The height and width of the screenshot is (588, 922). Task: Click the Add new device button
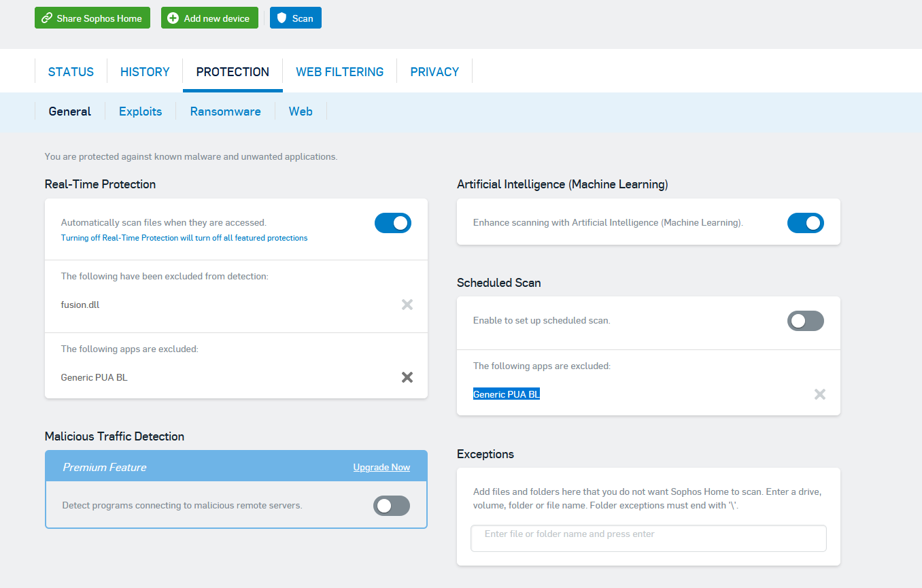(x=209, y=18)
